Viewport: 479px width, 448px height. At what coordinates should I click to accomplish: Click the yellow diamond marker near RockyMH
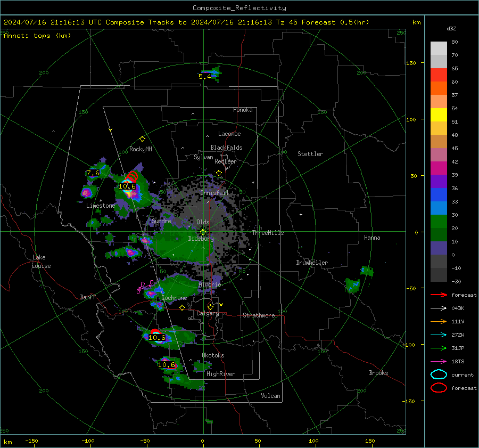tap(142, 139)
